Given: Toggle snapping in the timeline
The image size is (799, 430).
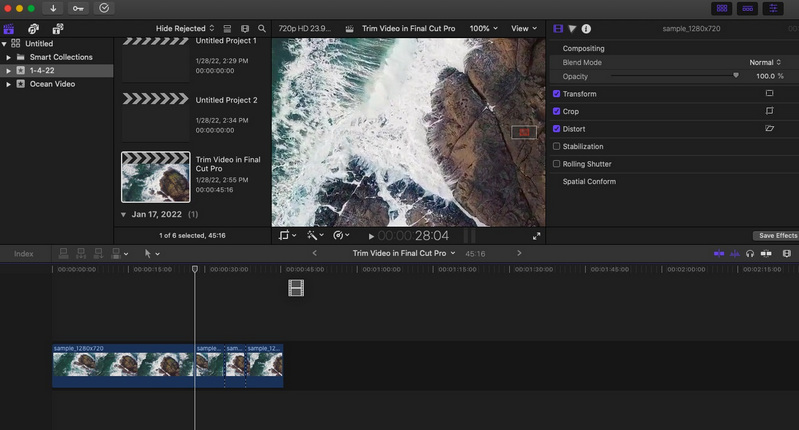Looking at the screenshot, I should pos(766,253).
